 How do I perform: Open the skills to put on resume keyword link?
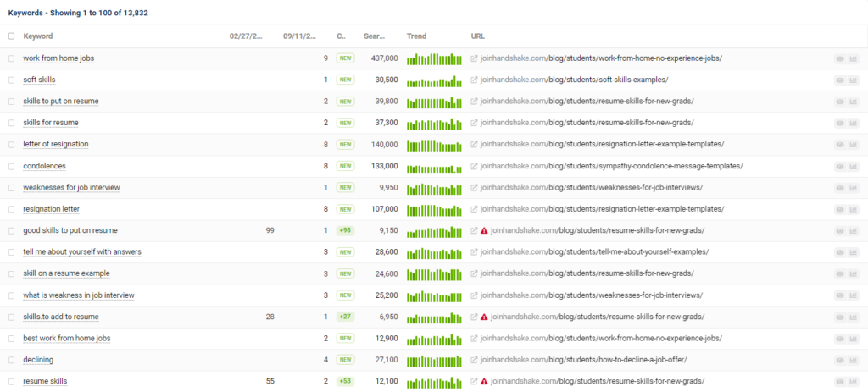tap(61, 102)
